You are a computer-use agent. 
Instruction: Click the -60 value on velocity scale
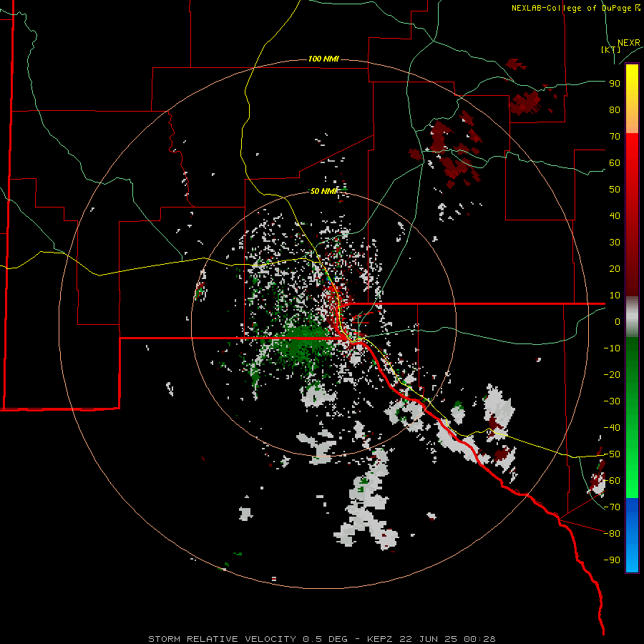coord(612,481)
